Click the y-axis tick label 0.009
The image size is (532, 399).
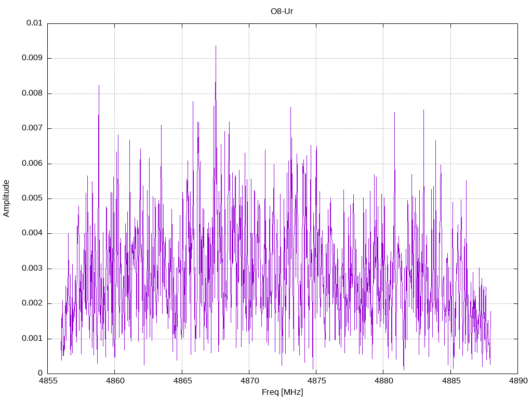point(32,58)
